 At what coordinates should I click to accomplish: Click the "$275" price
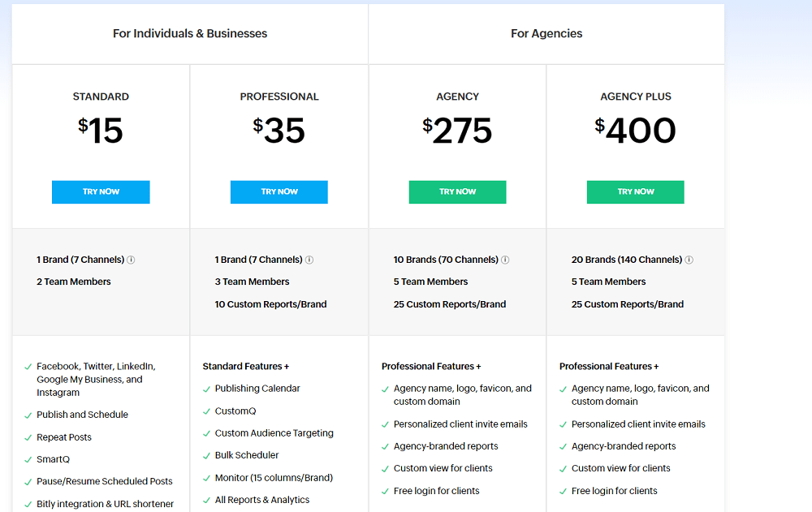coord(456,130)
